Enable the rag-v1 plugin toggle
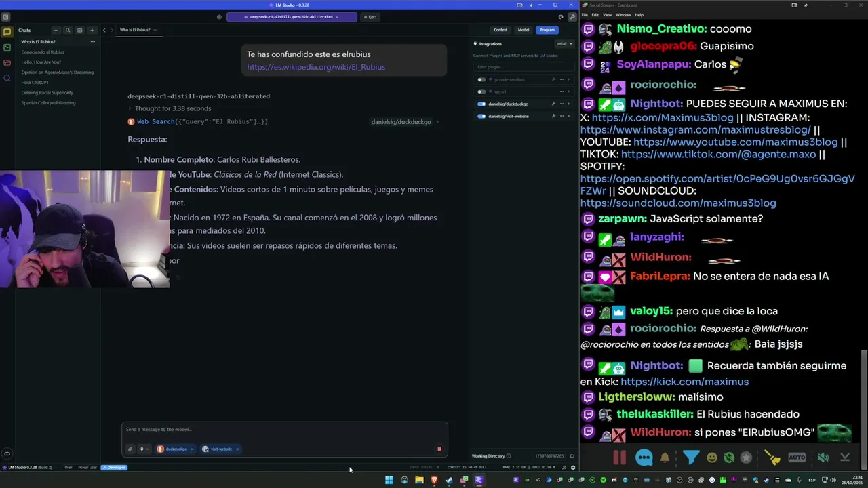Image resolution: width=868 pixels, height=488 pixels. [481, 91]
